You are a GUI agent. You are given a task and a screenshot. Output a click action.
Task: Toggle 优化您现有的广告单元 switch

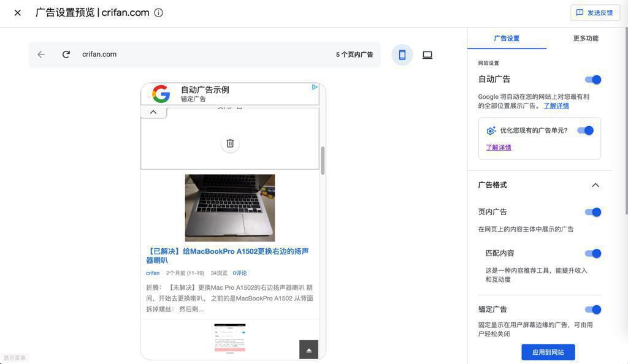pyautogui.click(x=586, y=131)
